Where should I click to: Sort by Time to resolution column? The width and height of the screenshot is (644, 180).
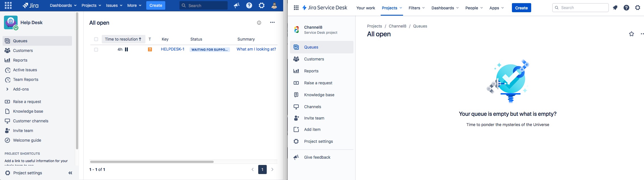[x=123, y=39]
